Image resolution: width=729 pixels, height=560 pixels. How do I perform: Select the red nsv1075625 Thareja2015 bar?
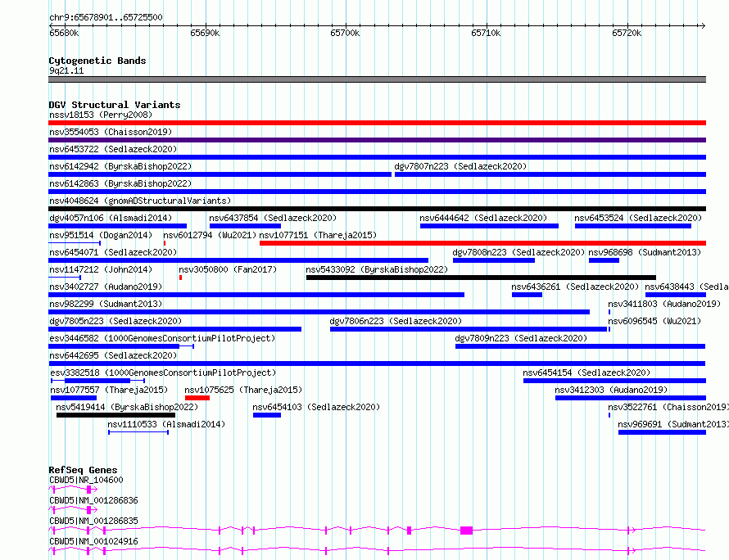point(197,398)
